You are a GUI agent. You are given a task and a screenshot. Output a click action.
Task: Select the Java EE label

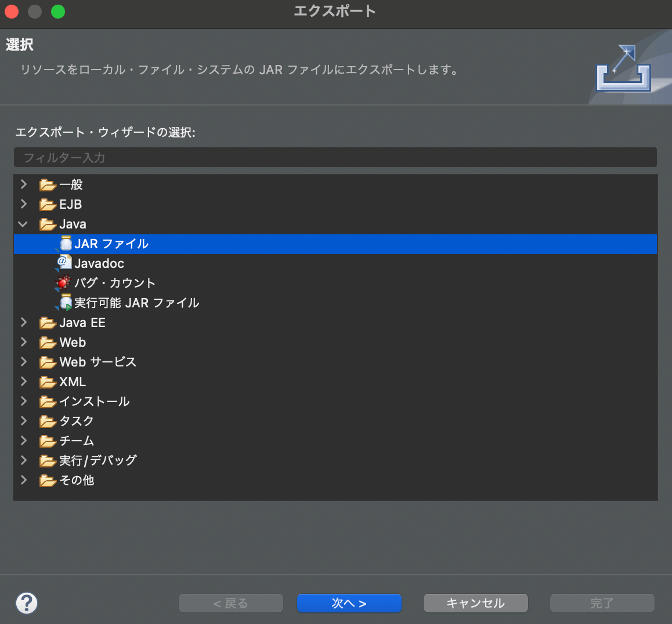(82, 322)
